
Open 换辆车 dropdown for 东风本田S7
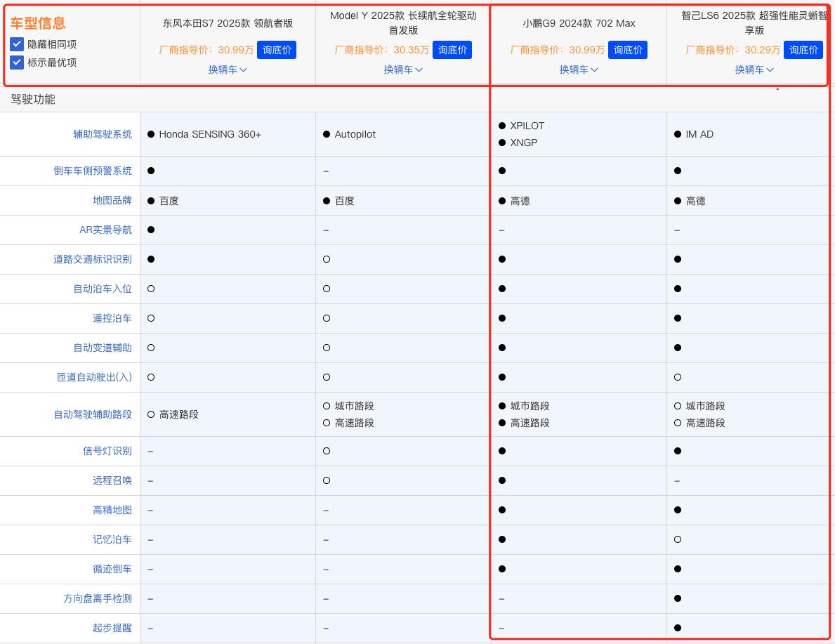pos(228,70)
